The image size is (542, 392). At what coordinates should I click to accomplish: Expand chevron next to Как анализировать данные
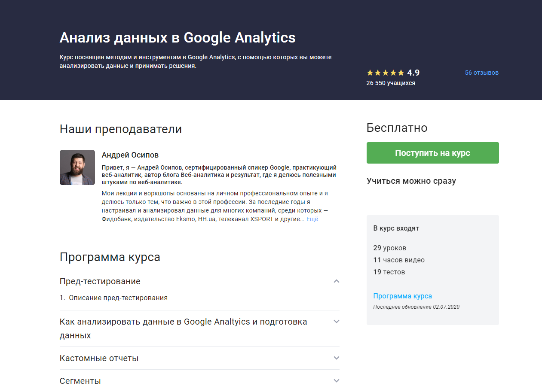coord(337,322)
